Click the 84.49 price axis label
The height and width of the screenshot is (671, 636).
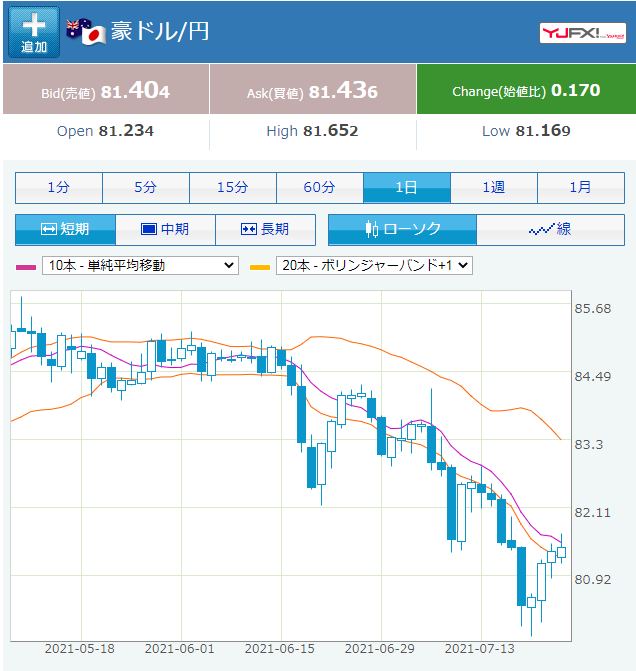(x=593, y=377)
